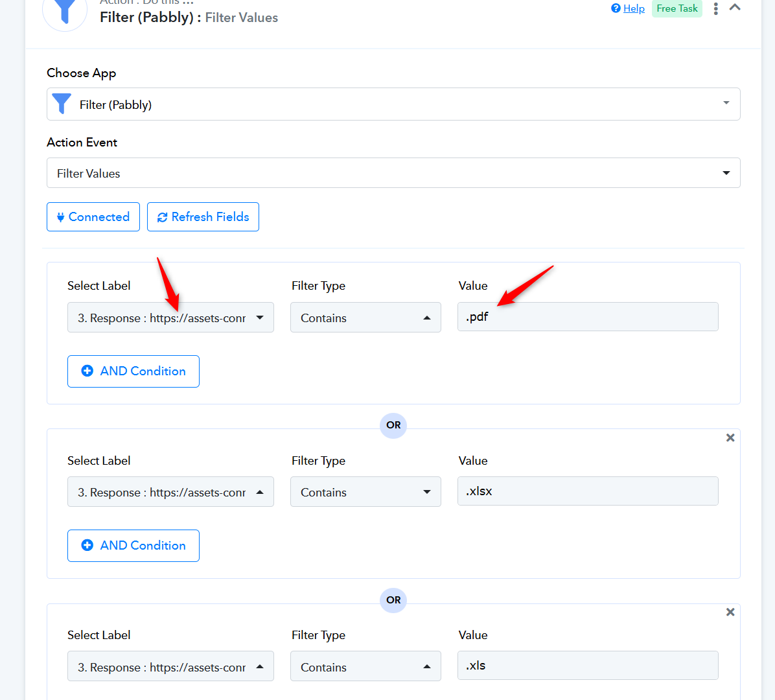Open Select Label dropdown for .xlsx condition

(x=170, y=492)
